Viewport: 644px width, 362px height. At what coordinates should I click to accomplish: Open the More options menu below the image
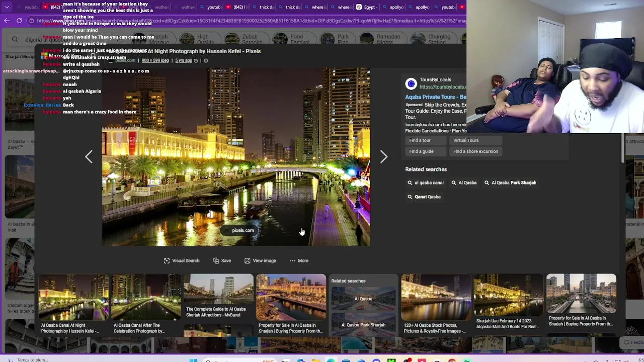pos(299,260)
